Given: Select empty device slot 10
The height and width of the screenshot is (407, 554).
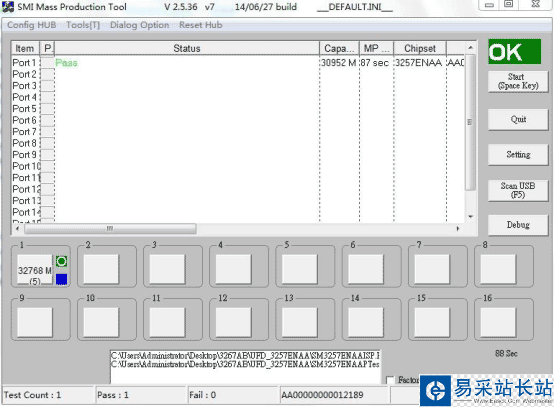Looking at the screenshot, I should (101, 322).
